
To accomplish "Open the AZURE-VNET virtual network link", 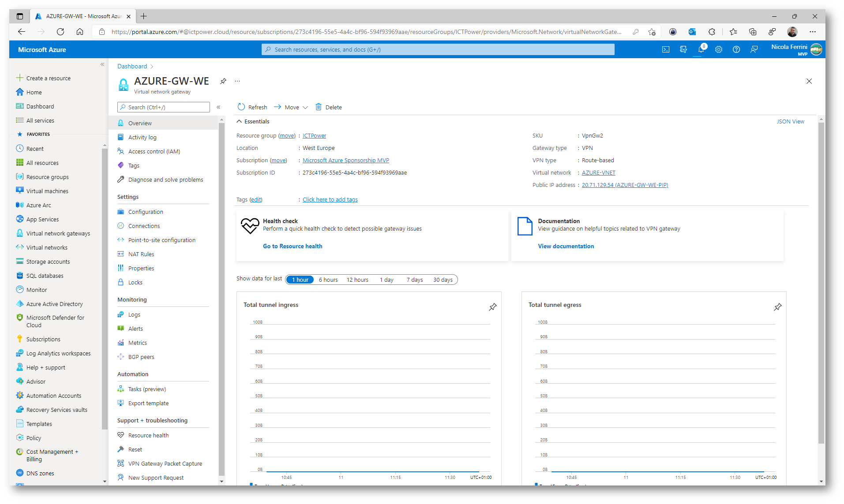I will pyautogui.click(x=598, y=172).
